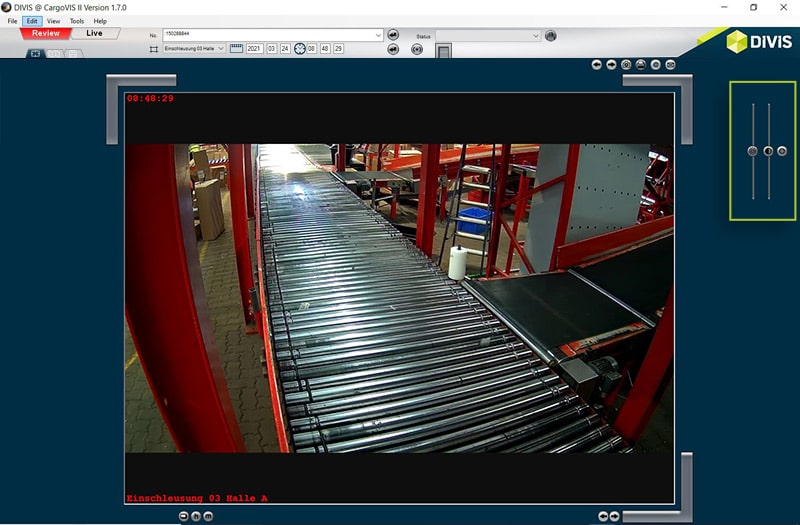This screenshot has height=525, width=800.
Task: Click the day field 24
Action: (285, 48)
